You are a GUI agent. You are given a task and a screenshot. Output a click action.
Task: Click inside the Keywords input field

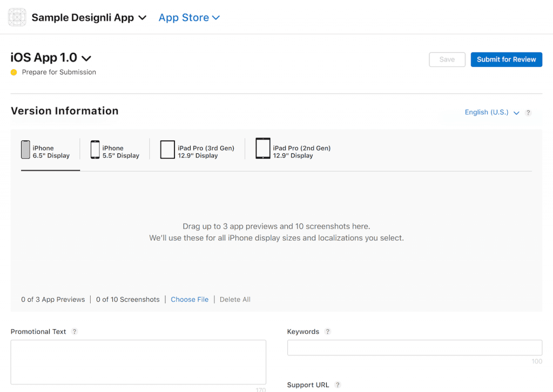tap(415, 348)
